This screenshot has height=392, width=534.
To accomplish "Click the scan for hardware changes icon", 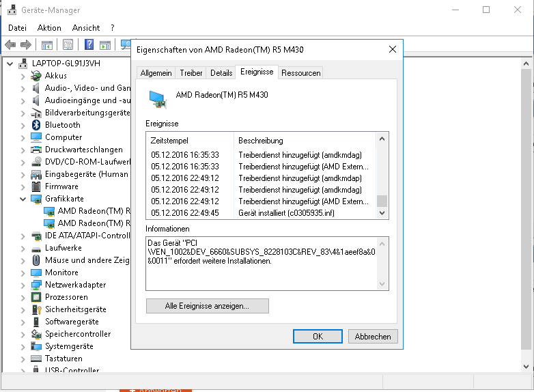I will tap(126, 44).
